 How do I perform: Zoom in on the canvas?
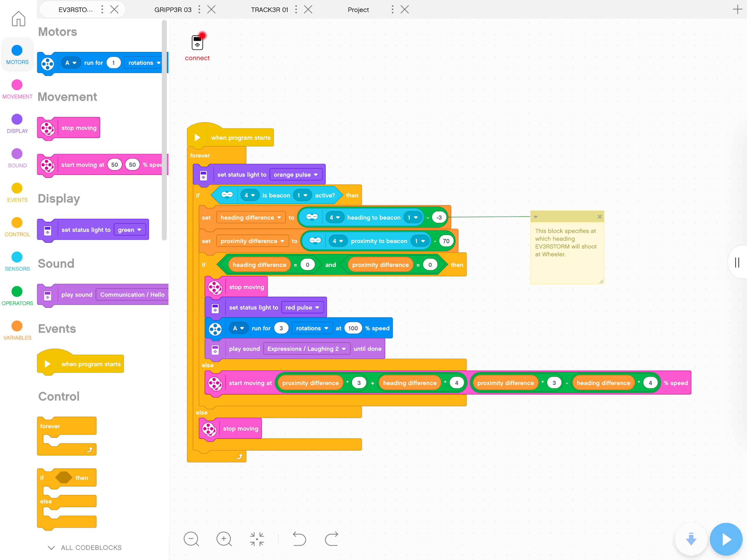point(224,539)
